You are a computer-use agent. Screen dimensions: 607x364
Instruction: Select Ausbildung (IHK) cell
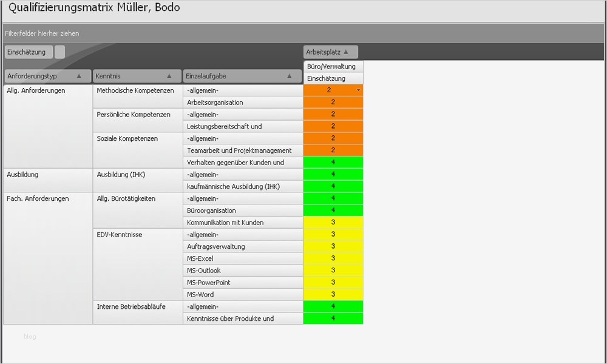[138, 180]
